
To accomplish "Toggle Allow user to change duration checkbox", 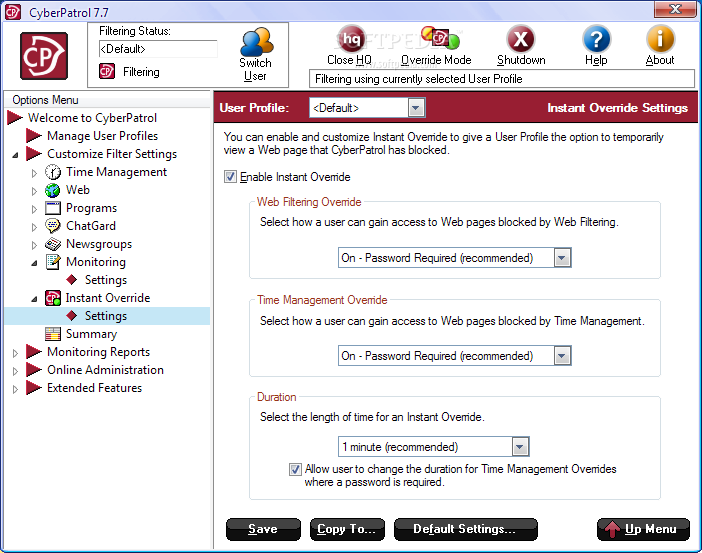I will pos(295,469).
